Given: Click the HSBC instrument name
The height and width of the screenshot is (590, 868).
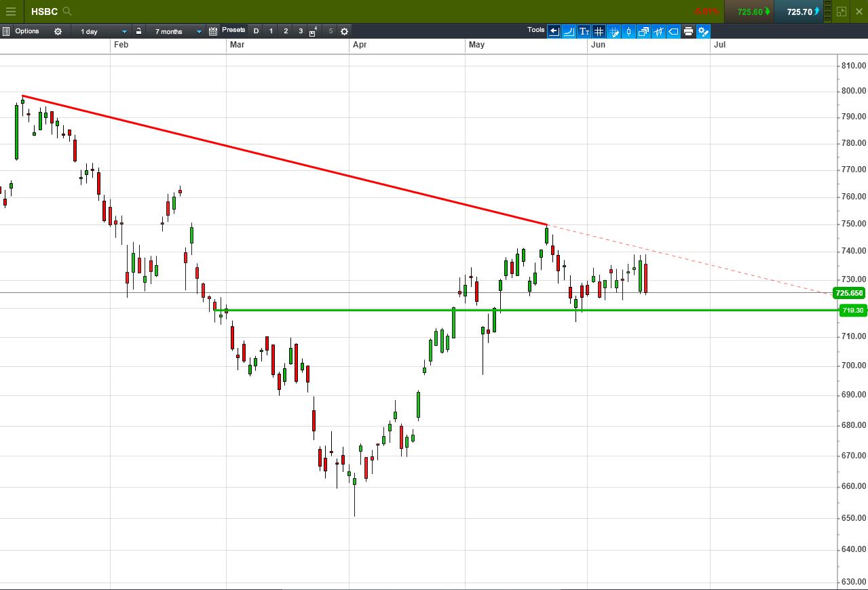Looking at the screenshot, I should point(44,12).
